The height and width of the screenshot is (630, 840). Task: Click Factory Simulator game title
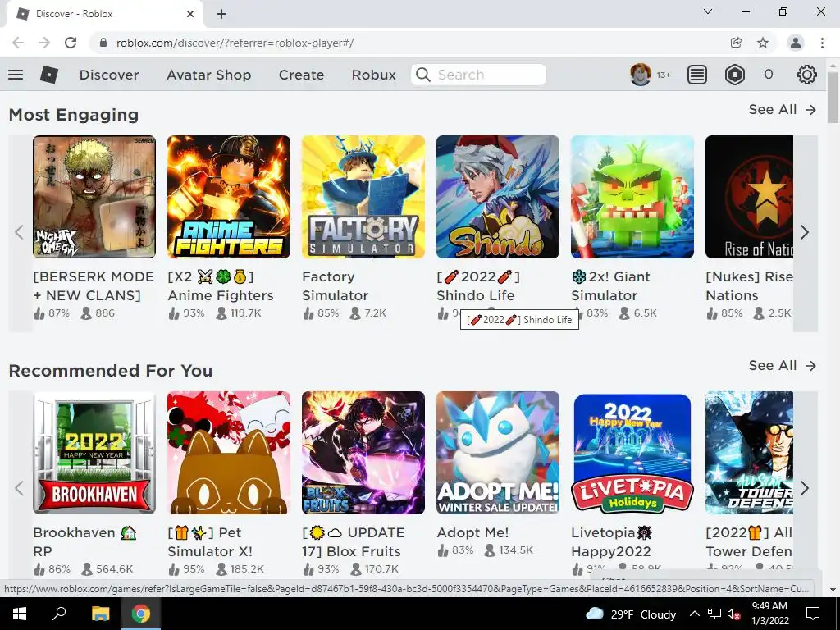coord(336,286)
